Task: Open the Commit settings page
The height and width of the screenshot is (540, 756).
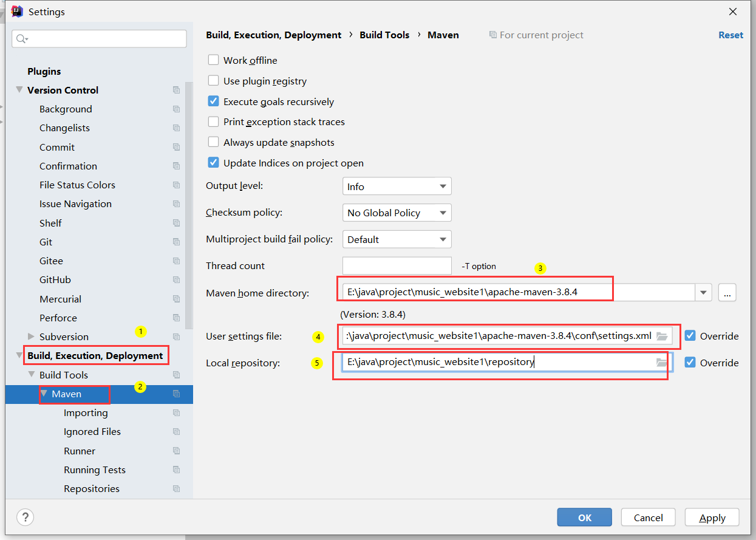Action: point(57,147)
